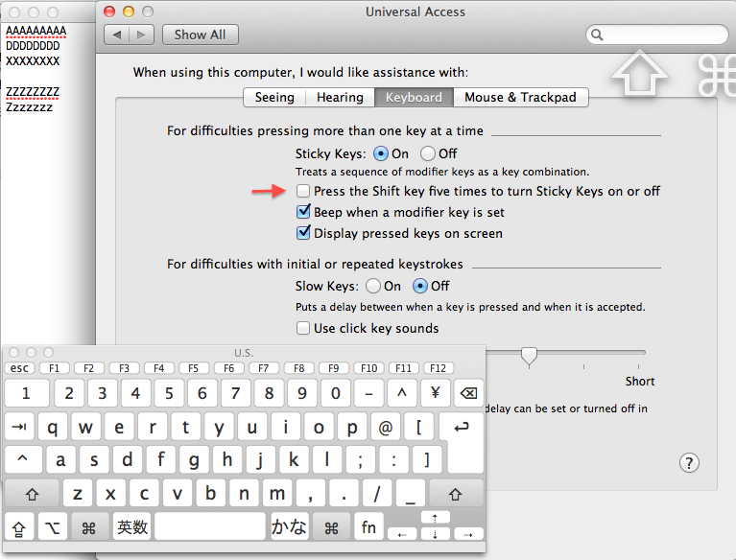Turn Sticky Keys Off radio button
Image resolution: width=736 pixels, height=560 pixels.
tap(428, 153)
